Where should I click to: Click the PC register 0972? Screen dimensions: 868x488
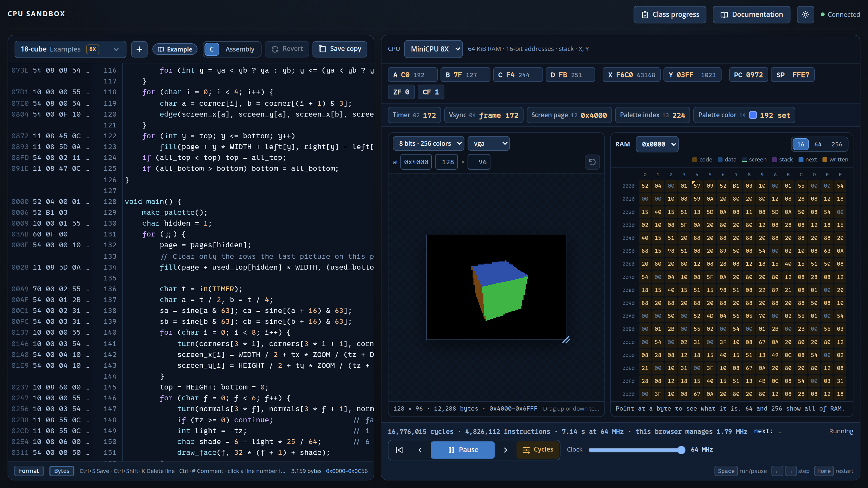click(748, 75)
